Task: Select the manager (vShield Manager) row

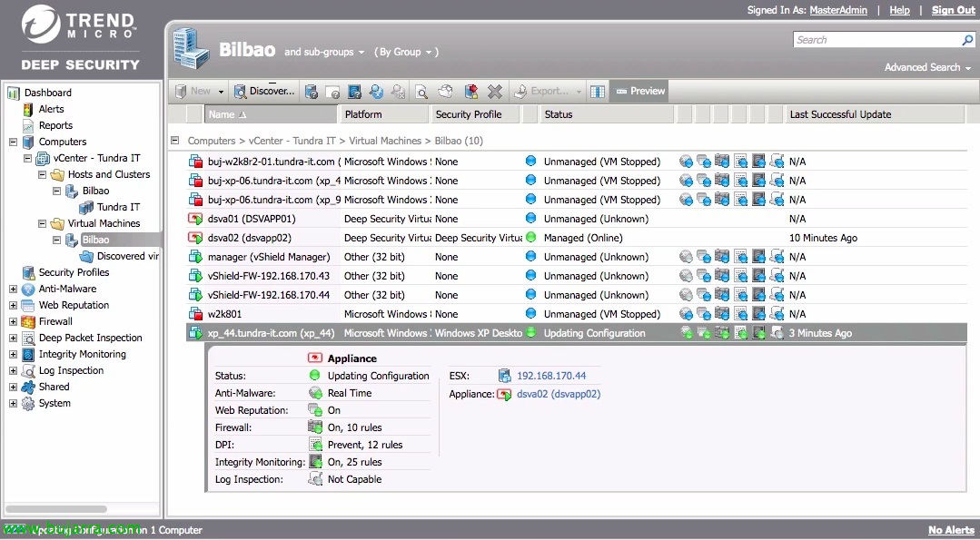Action: (576, 257)
